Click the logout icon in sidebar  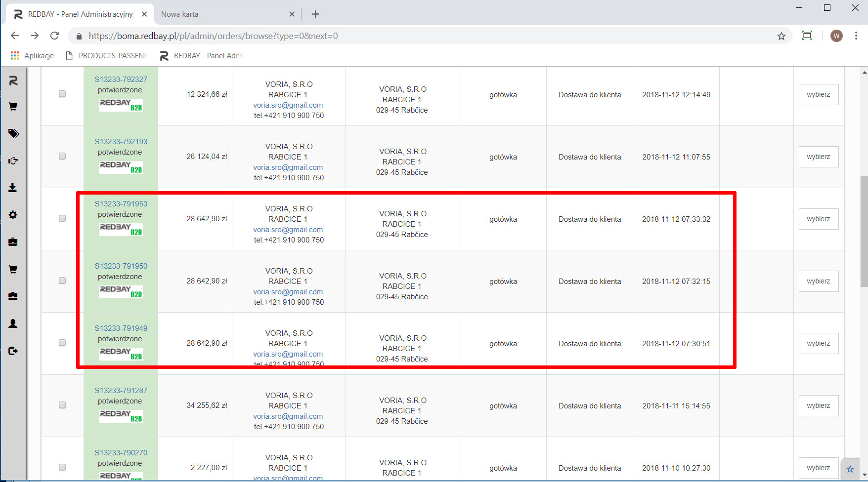[x=13, y=351]
